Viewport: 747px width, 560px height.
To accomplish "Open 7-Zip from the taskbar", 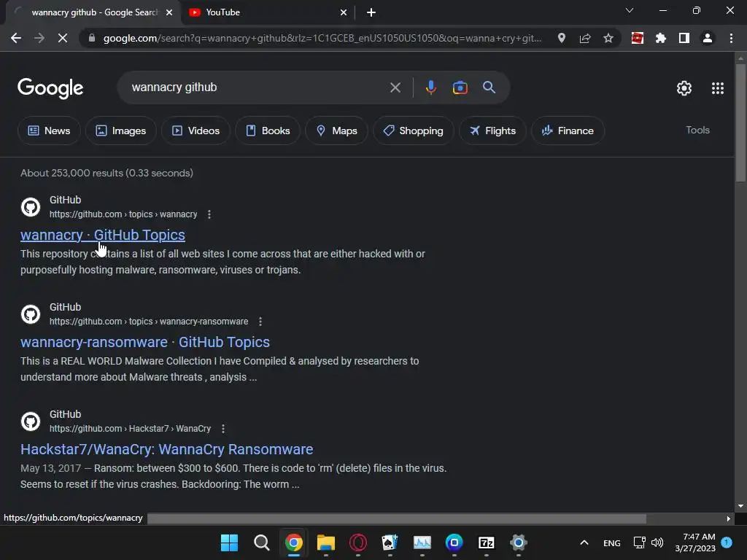I will [487, 542].
